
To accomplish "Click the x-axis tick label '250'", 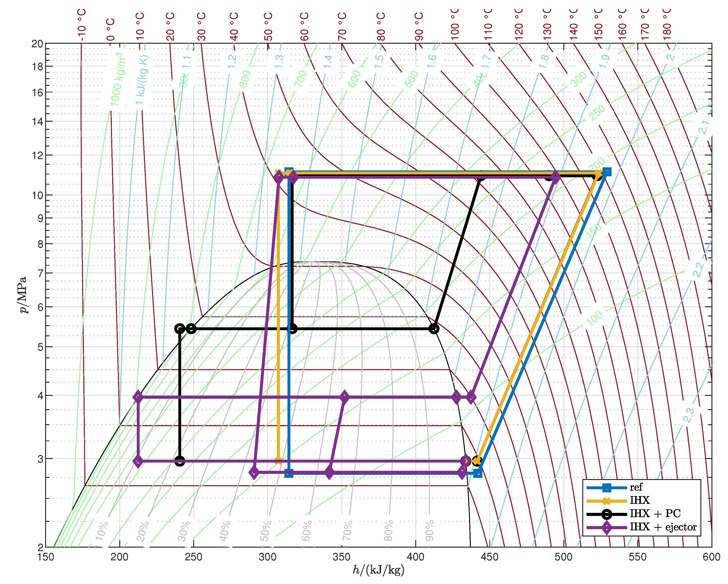I will click(193, 557).
